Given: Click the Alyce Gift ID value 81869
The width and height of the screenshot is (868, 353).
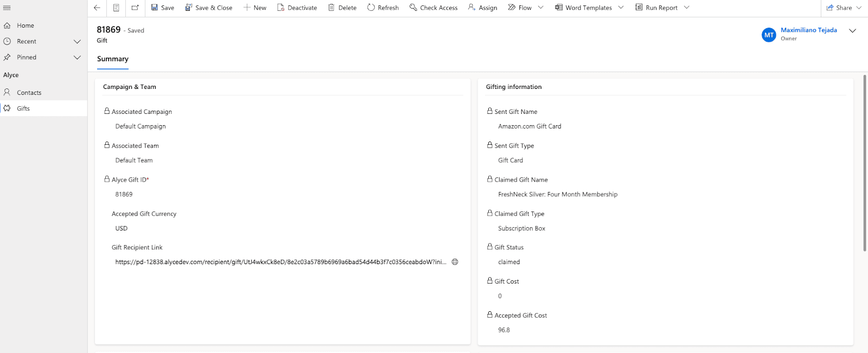Looking at the screenshot, I should coord(124,194).
